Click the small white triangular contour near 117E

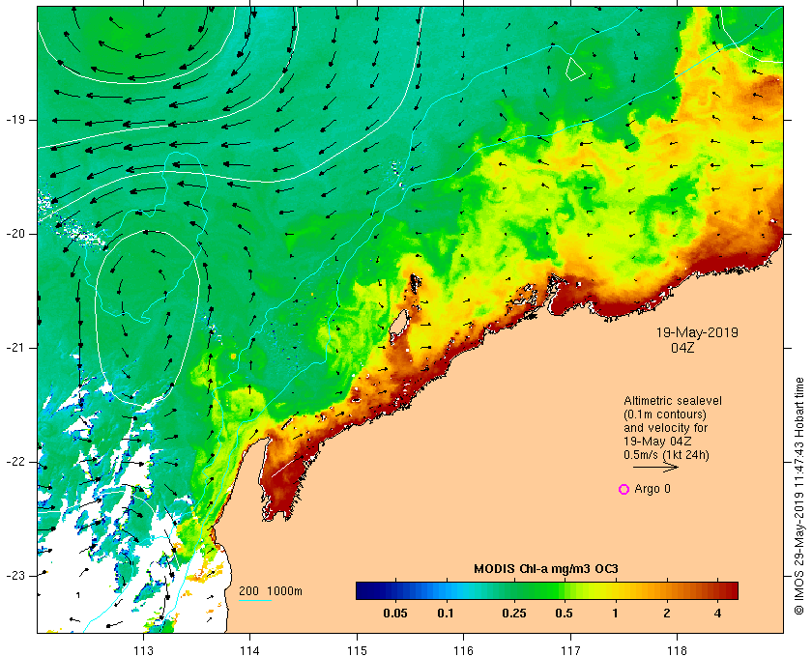(574, 70)
